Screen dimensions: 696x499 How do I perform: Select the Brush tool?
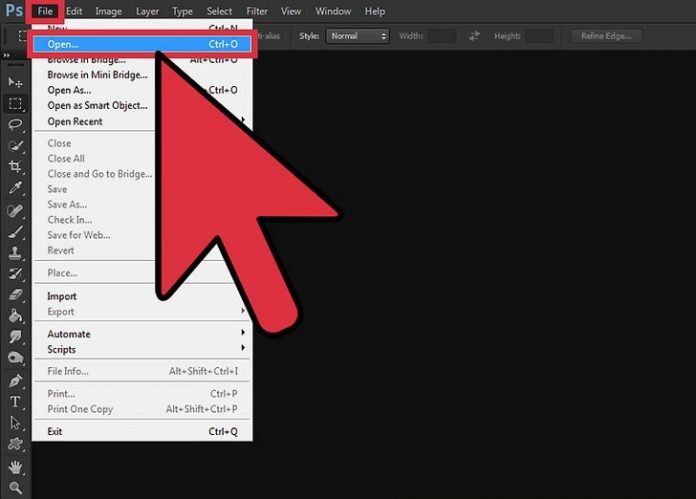click(x=15, y=231)
